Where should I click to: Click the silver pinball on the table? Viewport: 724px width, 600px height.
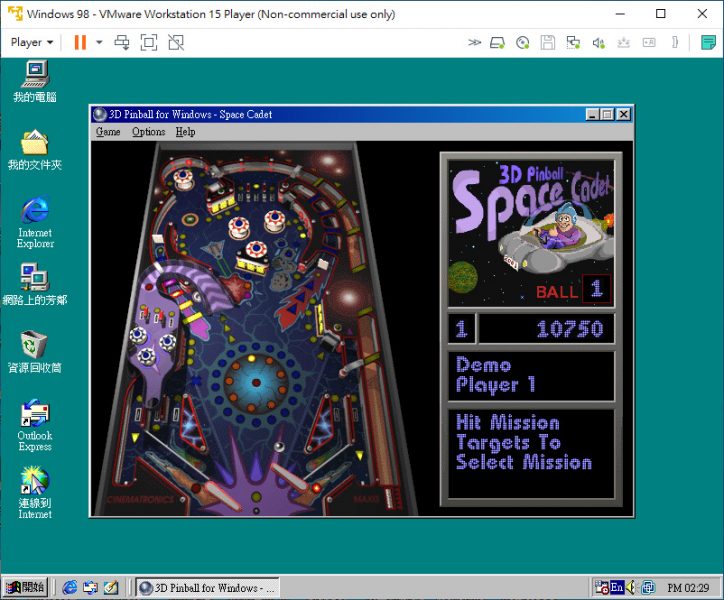[279, 447]
